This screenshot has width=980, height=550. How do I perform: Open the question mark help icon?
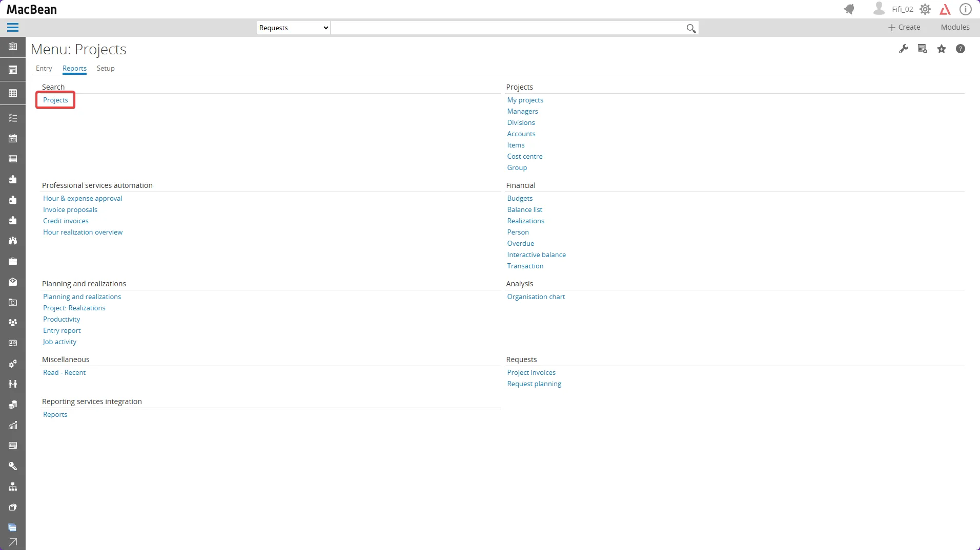coord(961,49)
